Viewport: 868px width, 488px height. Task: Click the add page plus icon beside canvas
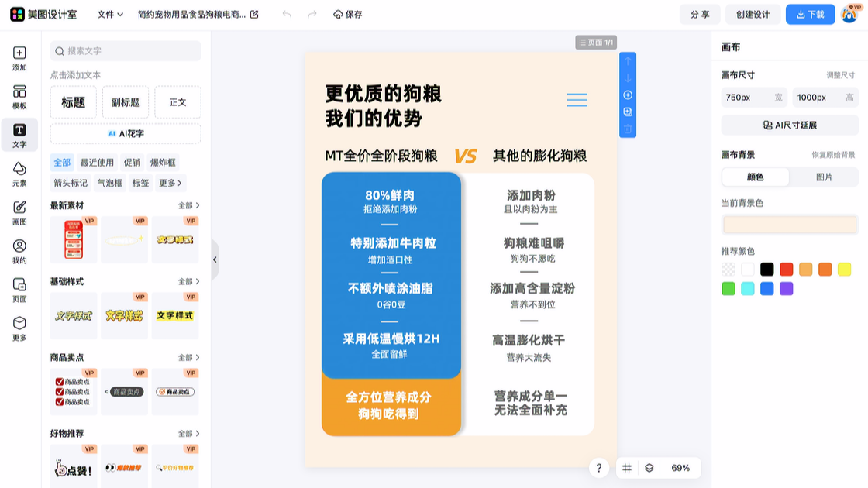click(628, 95)
